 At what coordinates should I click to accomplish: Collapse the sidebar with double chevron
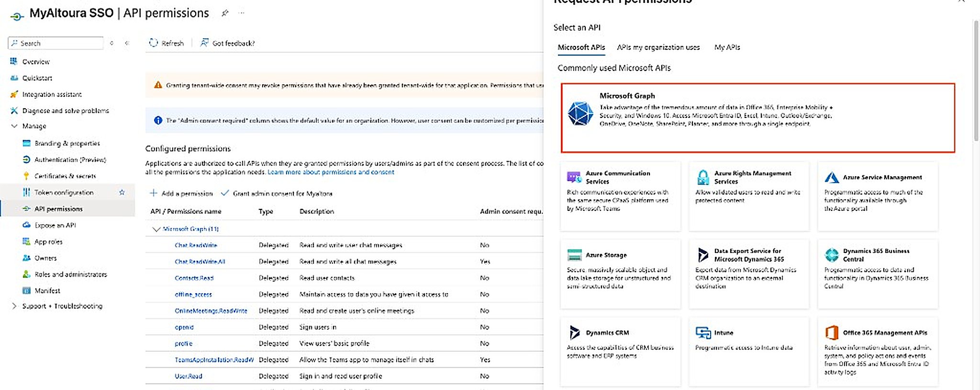point(127,43)
